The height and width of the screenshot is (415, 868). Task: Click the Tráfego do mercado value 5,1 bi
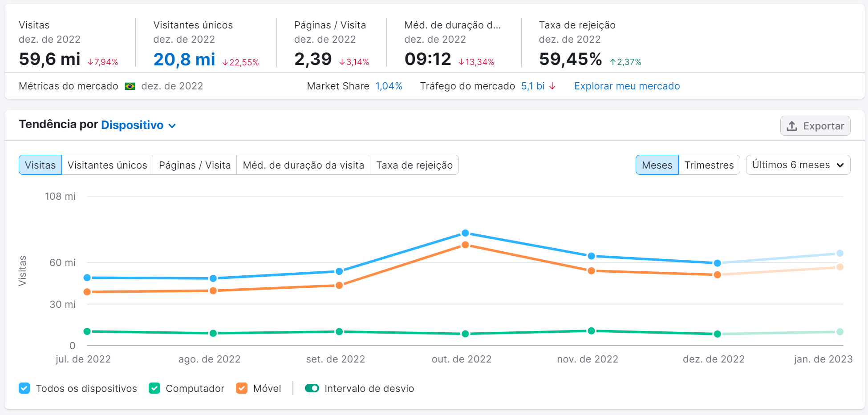[533, 86]
